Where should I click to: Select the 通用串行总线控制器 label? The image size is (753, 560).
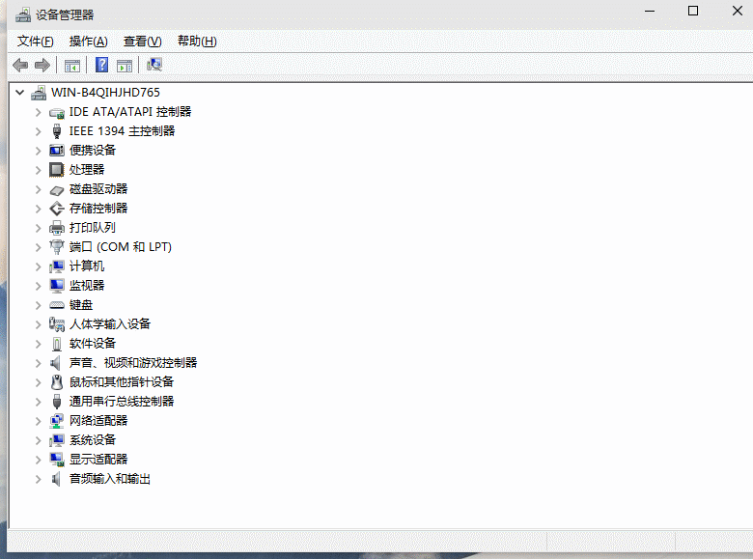coord(122,402)
